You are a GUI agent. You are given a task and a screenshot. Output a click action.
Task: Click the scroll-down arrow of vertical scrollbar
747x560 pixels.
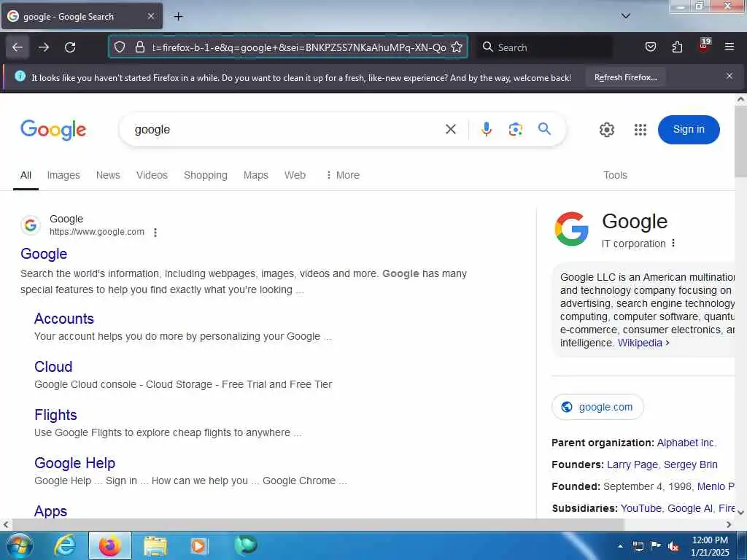[740, 513]
